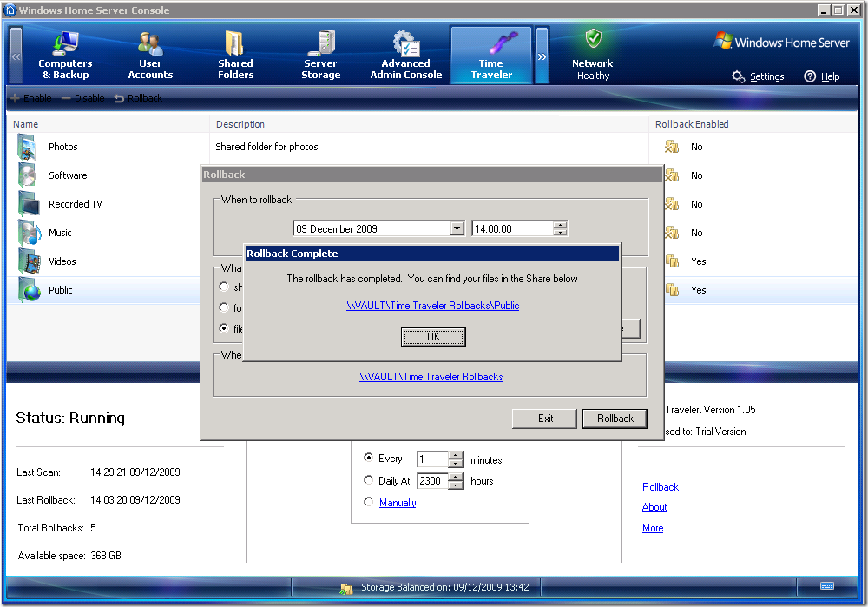This screenshot has width=868, height=607.
Task: Click the Music folder icon
Action: tap(30, 234)
